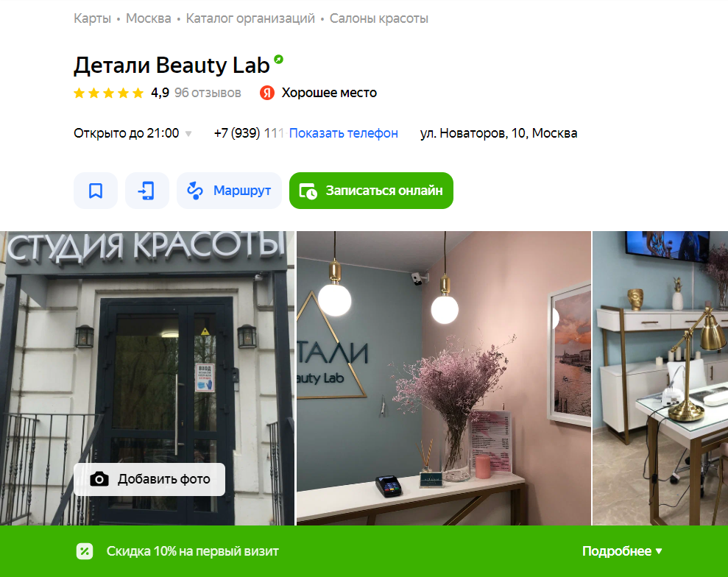Screen dimensions: 728x577
Task: Click the route icon on Маршрут button
Action: [x=195, y=191]
